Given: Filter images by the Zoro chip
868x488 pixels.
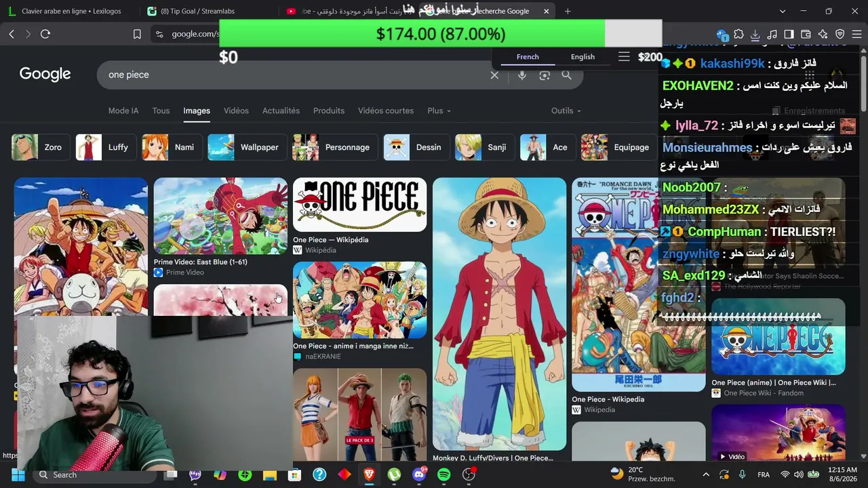Looking at the screenshot, I should coord(40,147).
